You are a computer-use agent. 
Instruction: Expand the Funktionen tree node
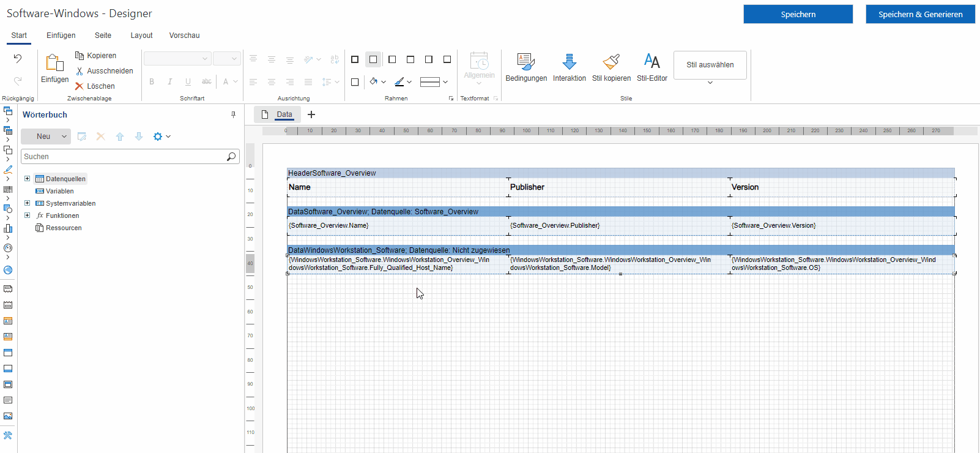point(27,215)
